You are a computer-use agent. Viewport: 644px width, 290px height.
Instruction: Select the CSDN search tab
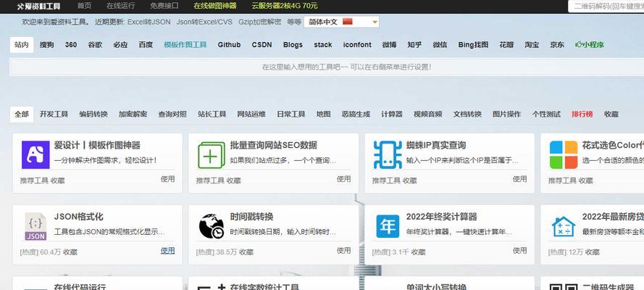[x=262, y=45]
